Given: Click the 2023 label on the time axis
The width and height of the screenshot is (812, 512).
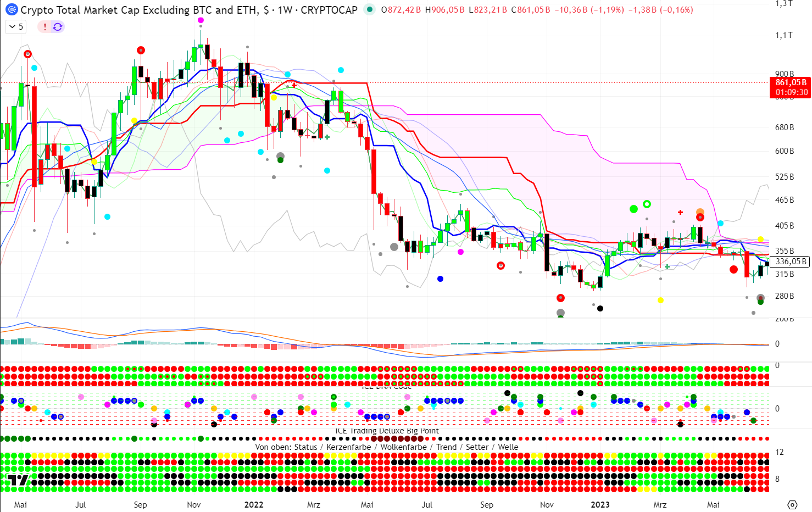Looking at the screenshot, I should [x=600, y=504].
